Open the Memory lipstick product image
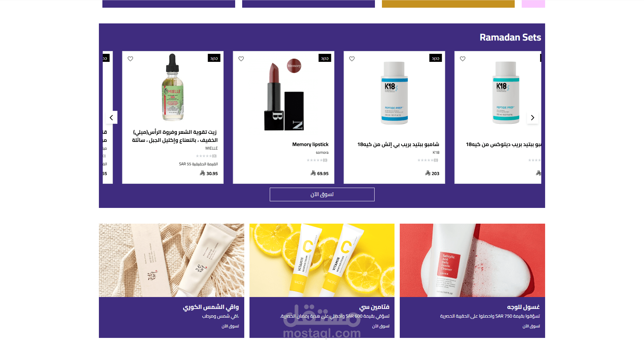Viewport: 644px width, 347px height. click(x=284, y=95)
